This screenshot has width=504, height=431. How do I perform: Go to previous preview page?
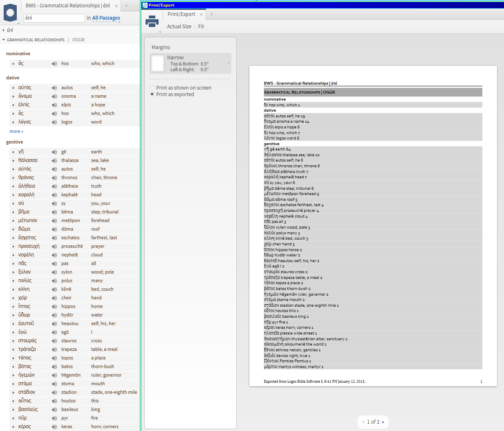tap(363, 422)
